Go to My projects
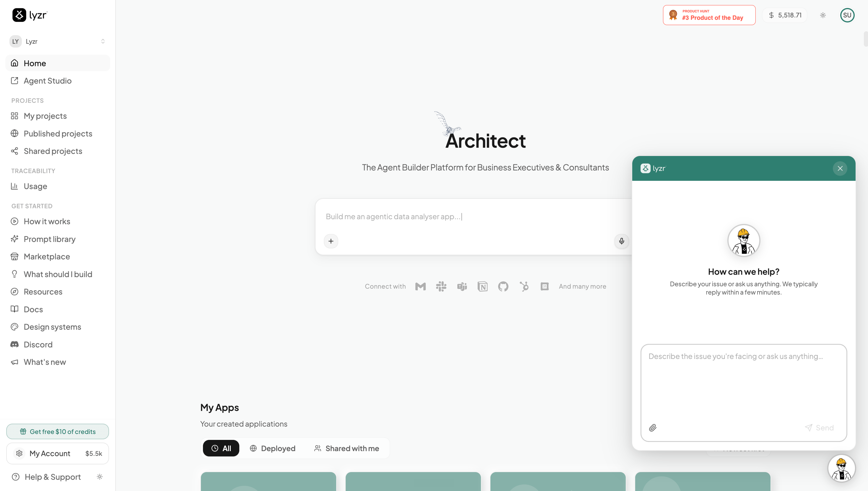 (58, 116)
